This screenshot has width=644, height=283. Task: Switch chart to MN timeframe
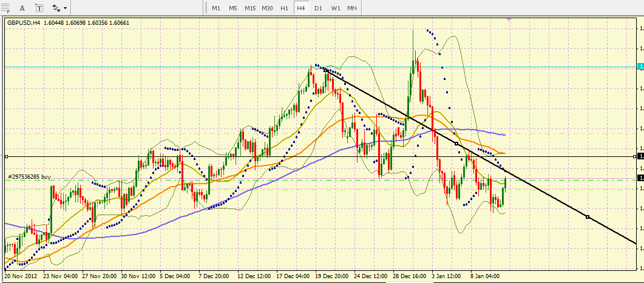pos(352,8)
